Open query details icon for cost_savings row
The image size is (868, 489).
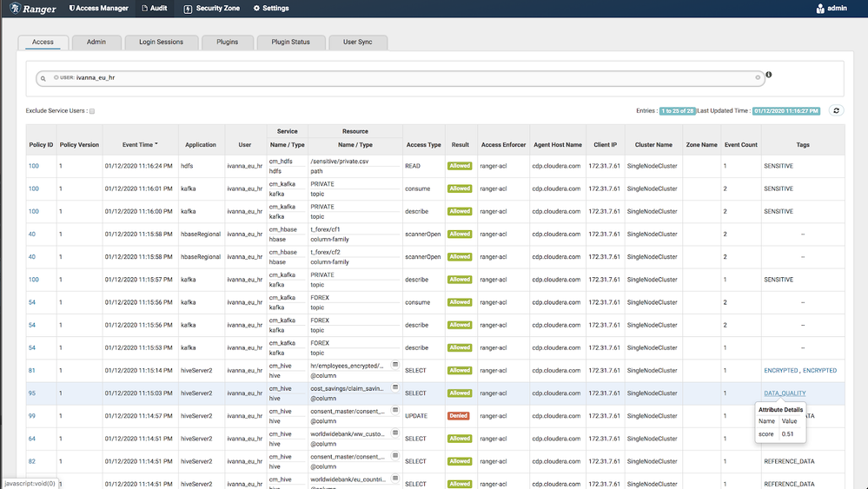point(394,387)
